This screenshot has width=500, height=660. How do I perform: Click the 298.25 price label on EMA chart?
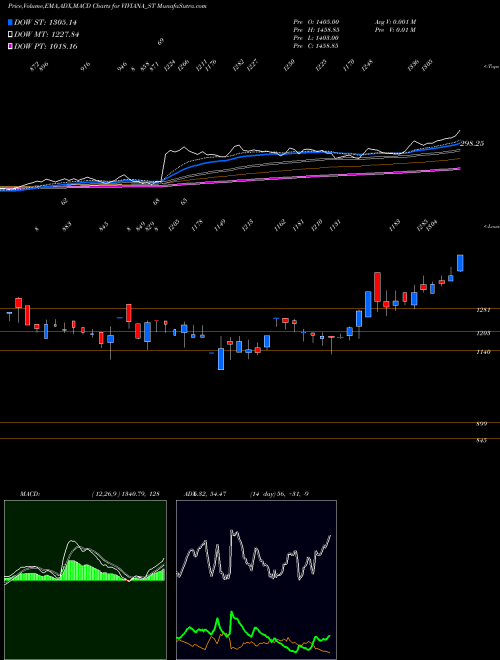pos(472,144)
